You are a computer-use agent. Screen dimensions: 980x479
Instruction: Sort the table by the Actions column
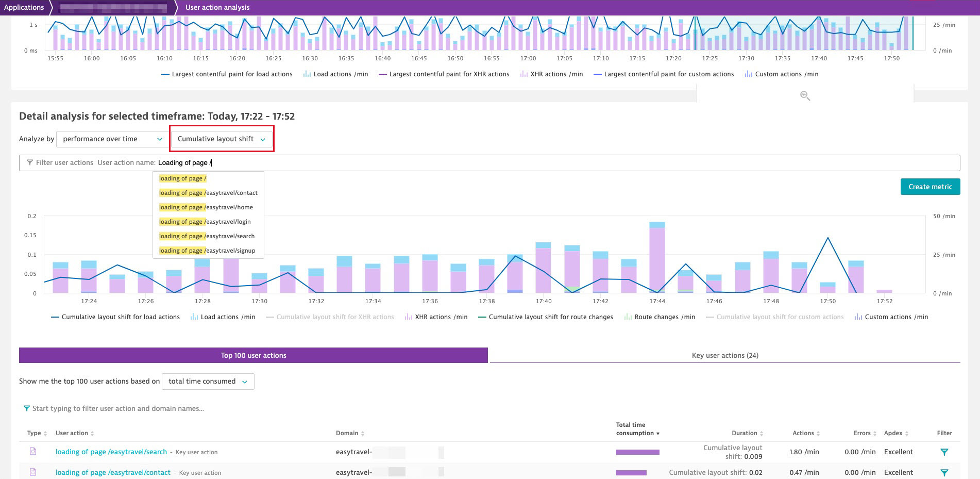(x=806, y=433)
